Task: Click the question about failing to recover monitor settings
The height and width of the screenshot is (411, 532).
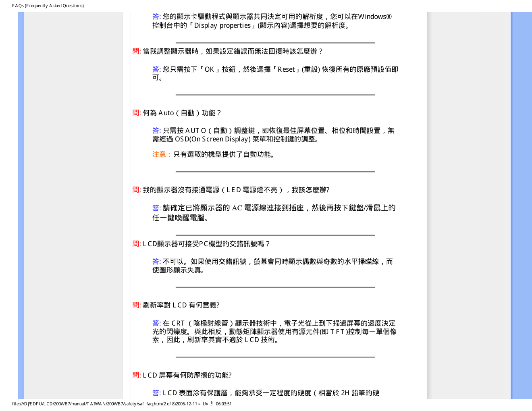Action: click(x=228, y=51)
